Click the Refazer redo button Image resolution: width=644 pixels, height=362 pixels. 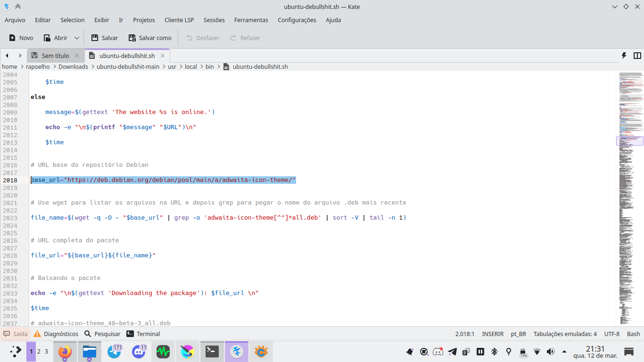click(x=245, y=38)
